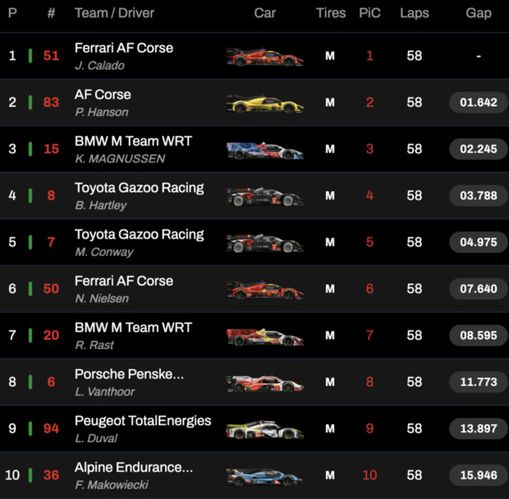Click the Tires column header

(331, 13)
